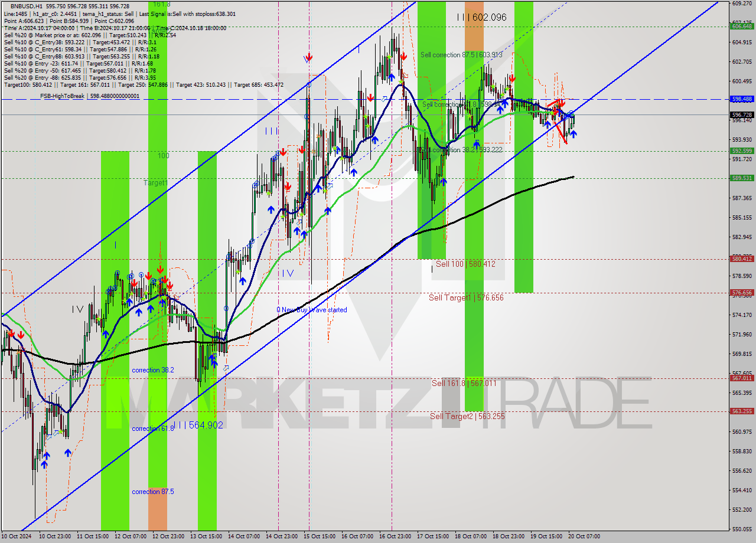Click the black 596.728 current price tag
Viewport: 756px width, 543px height.
tap(742, 115)
